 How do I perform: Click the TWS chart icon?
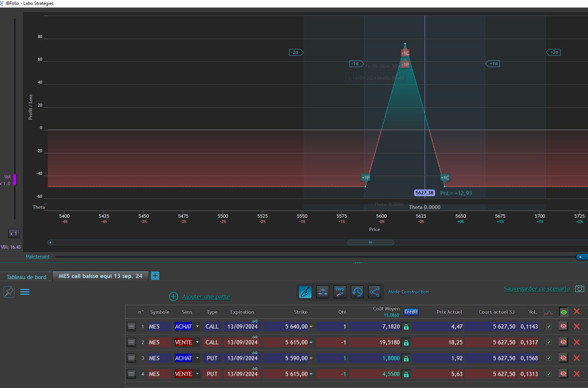pyautogui.click(x=340, y=292)
